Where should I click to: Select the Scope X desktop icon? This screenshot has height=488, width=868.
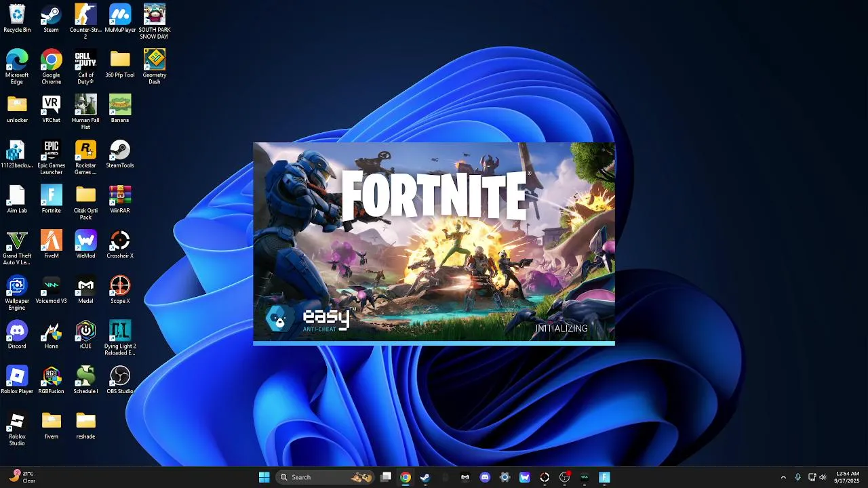click(120, 289)
